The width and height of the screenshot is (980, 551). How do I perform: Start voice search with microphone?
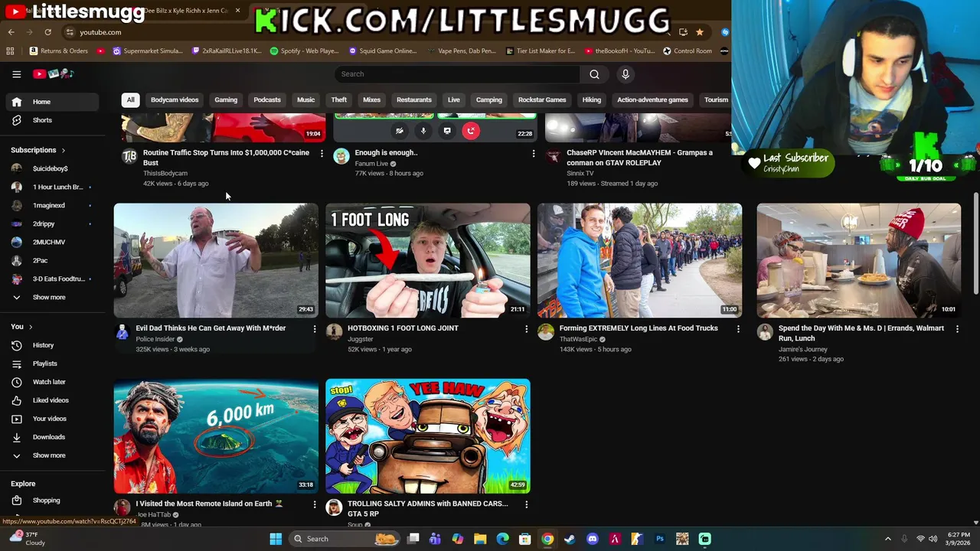(626, 74)
